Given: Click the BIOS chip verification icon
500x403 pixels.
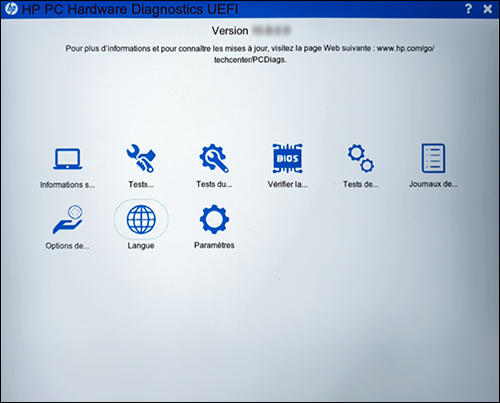Looking at the screenshot, I should (287, 158).
